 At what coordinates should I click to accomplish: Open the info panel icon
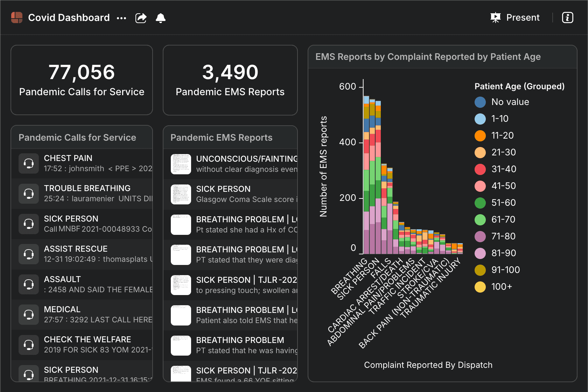point(567,17)
